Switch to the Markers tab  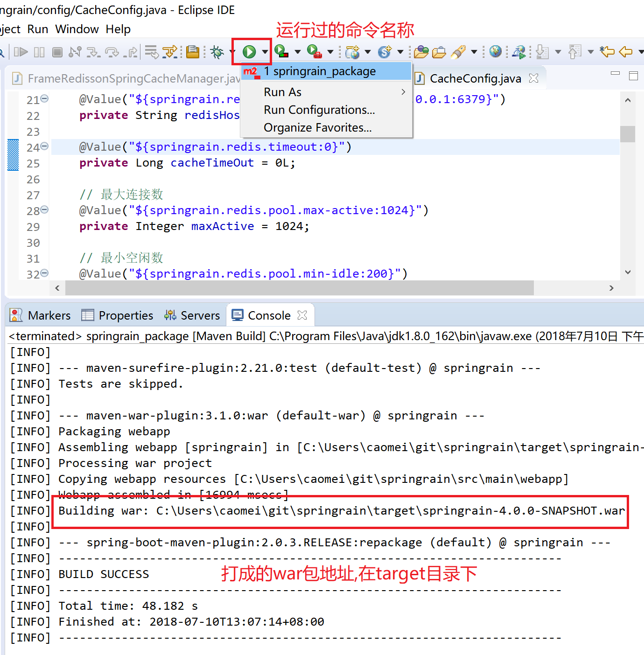[41, 315]
